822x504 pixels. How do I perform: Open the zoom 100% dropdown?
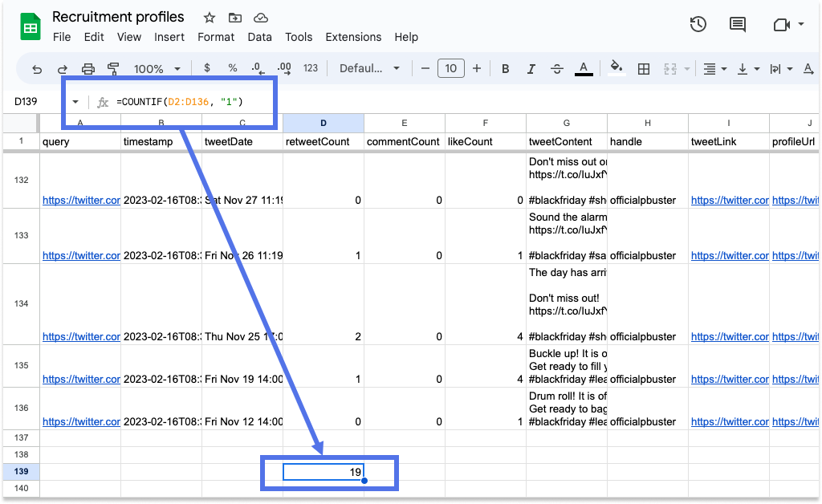pos(157,69)
